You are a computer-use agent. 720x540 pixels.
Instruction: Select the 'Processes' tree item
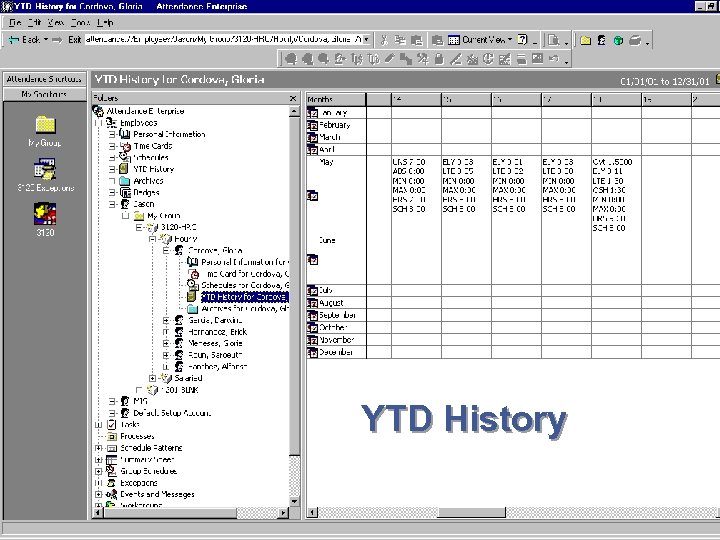[x=137, y=436]
